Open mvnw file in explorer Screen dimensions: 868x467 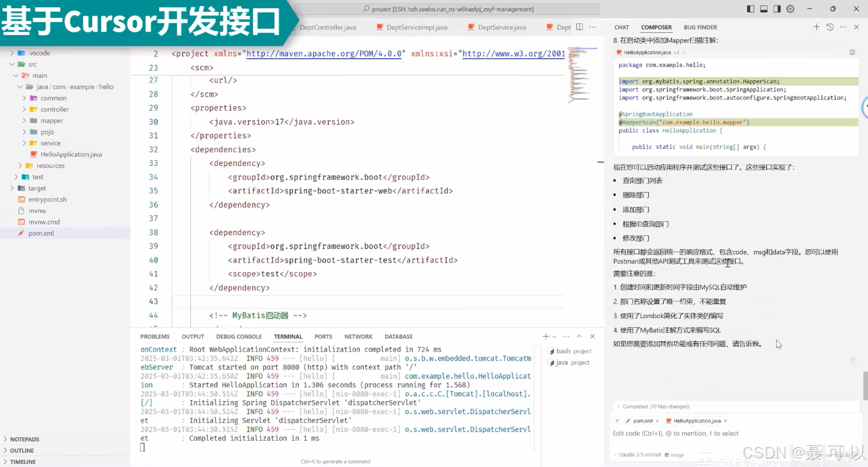coord(37,211)
